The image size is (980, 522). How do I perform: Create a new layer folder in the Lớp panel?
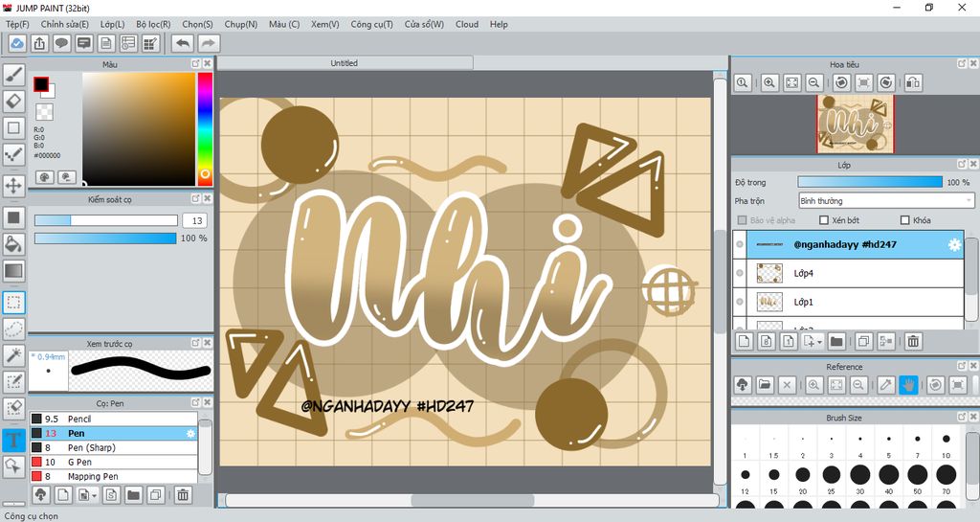tap(836, 341)
